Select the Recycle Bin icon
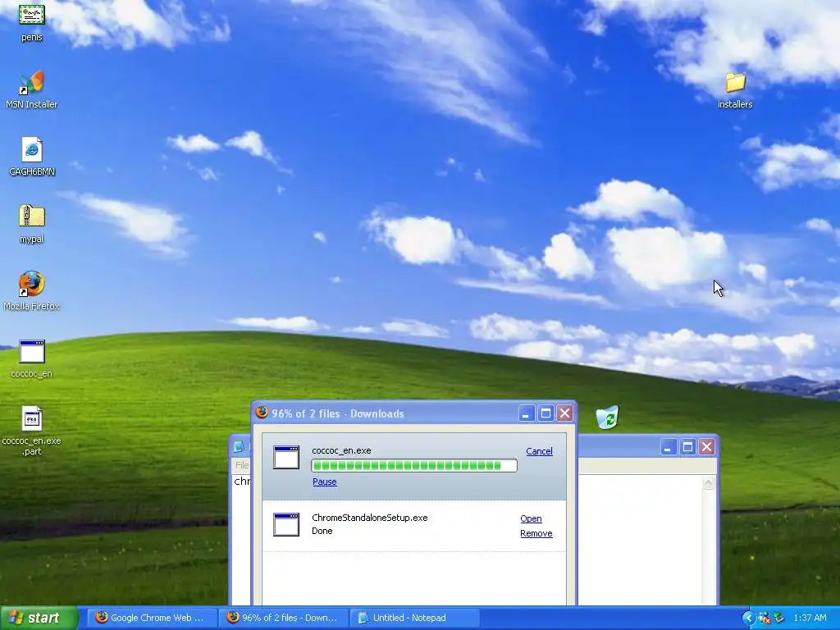 pyautogui.click(x=608, y=417)
